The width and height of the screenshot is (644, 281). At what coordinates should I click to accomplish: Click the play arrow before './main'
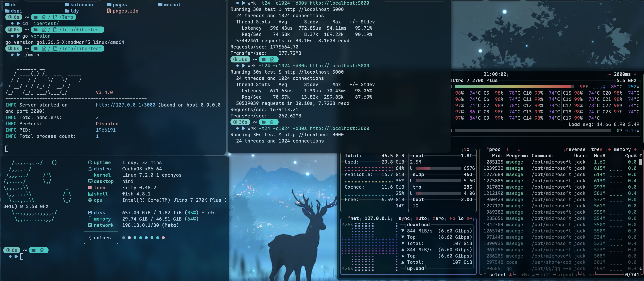tap(18, 55)
